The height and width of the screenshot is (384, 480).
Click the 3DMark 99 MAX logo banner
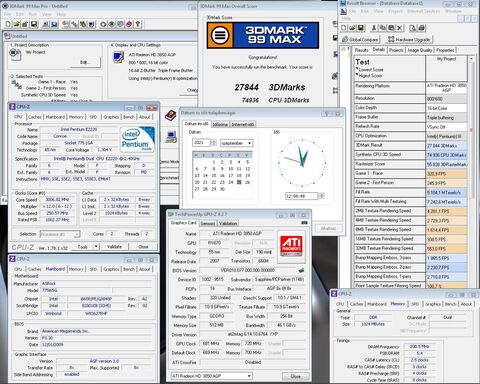coord(263,35)
